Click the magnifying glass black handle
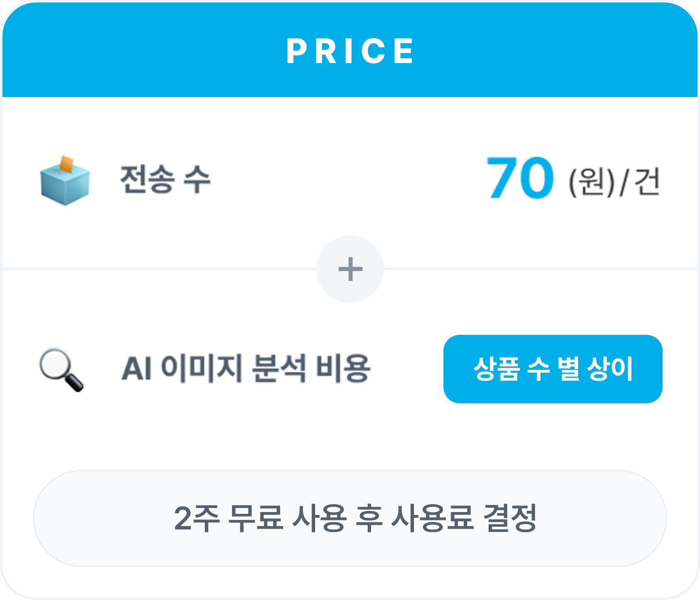 click(74, 382)
